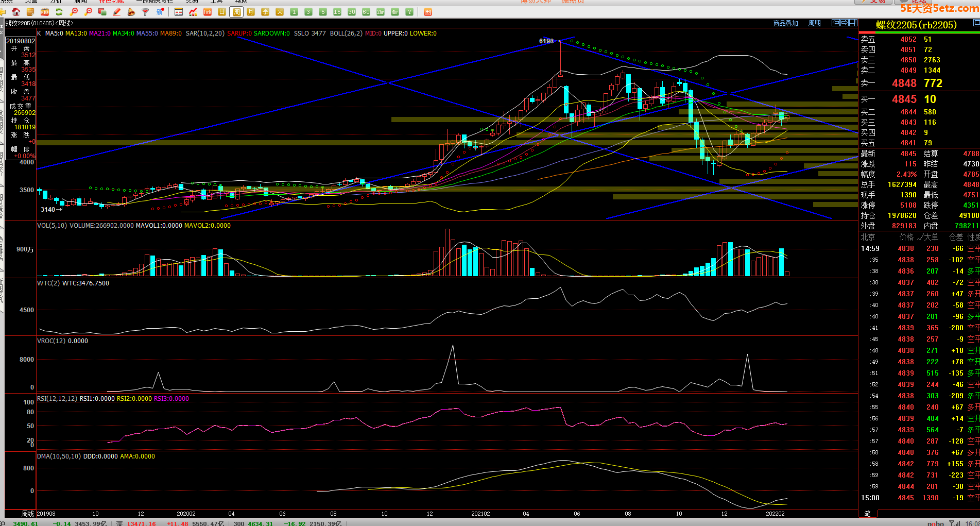This screenshot has height=526, width=980.
Task: Click the 2hr period button
Action: pos(381,12)
